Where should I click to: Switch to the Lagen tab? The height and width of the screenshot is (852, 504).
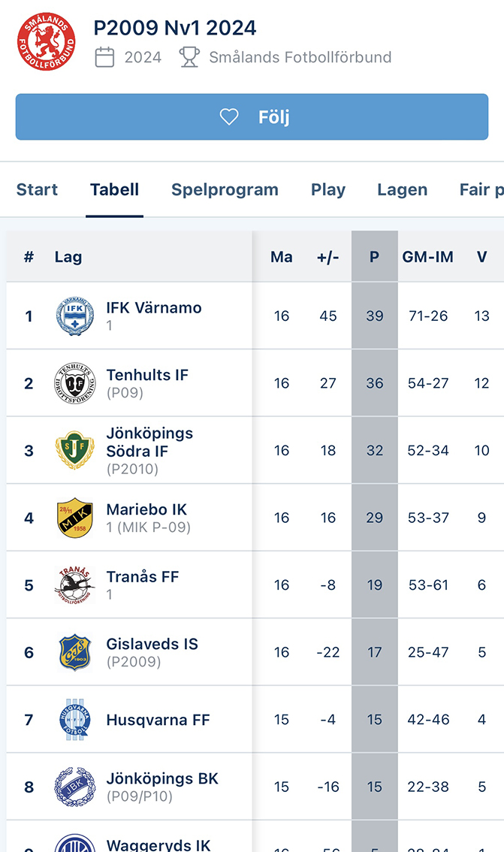click(x=403, y=190)
